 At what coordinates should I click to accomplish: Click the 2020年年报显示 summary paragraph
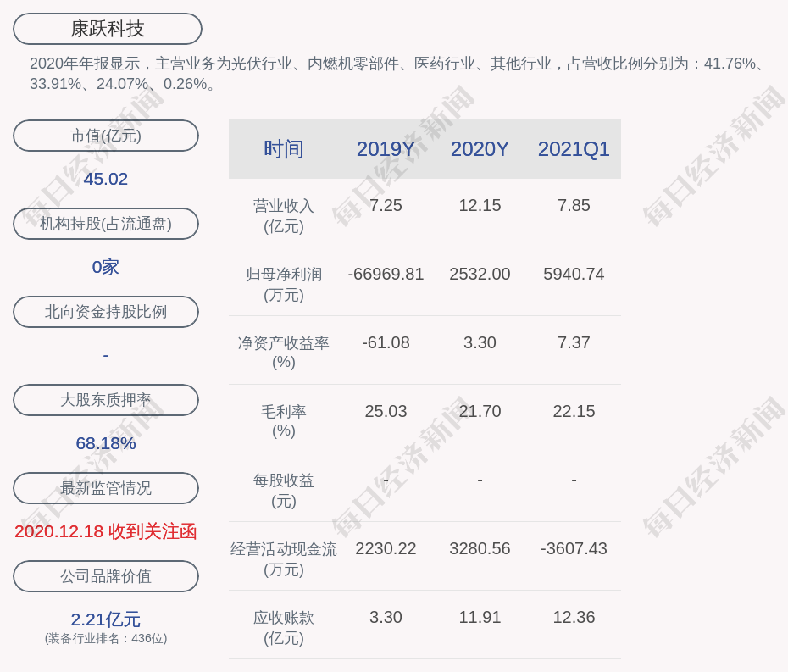(397, 74)
